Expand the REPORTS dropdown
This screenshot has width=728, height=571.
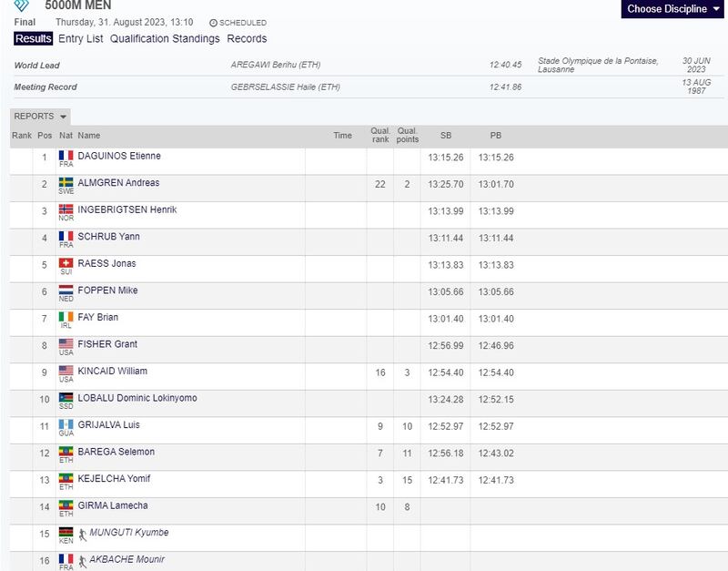point(40,117)
